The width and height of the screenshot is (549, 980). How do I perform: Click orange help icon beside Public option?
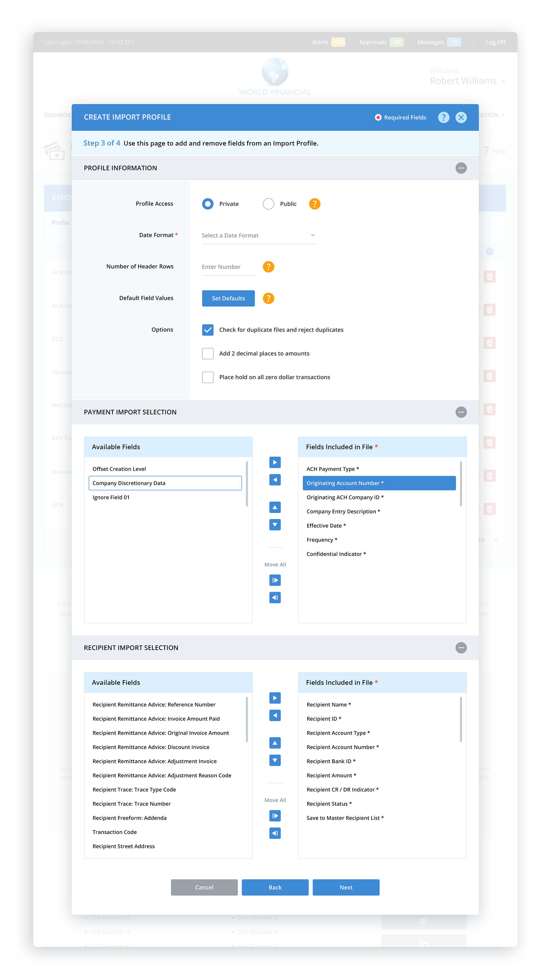(x=314, y=204)
